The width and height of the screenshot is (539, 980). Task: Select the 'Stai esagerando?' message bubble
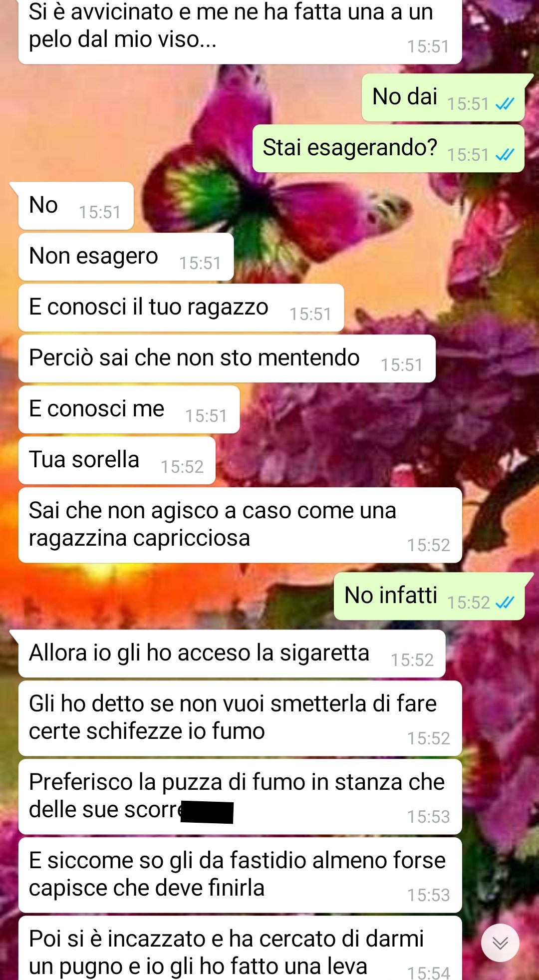388,148
